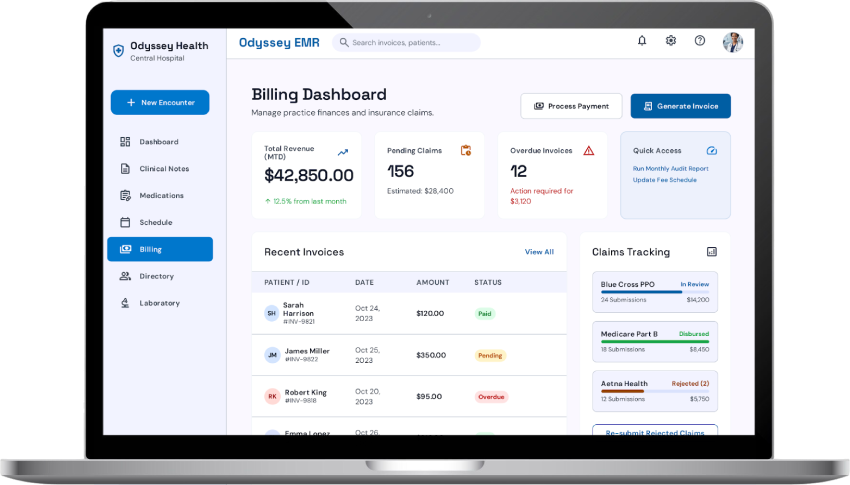This screenshot has width=850, height=485.
Task: Open Medications in the sidebar
Action: coord(160,195)
